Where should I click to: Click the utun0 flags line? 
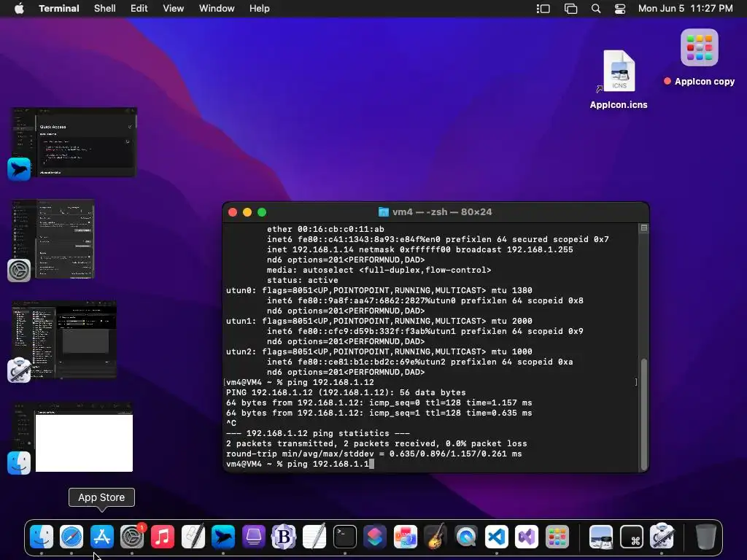(x=379, y=290)
